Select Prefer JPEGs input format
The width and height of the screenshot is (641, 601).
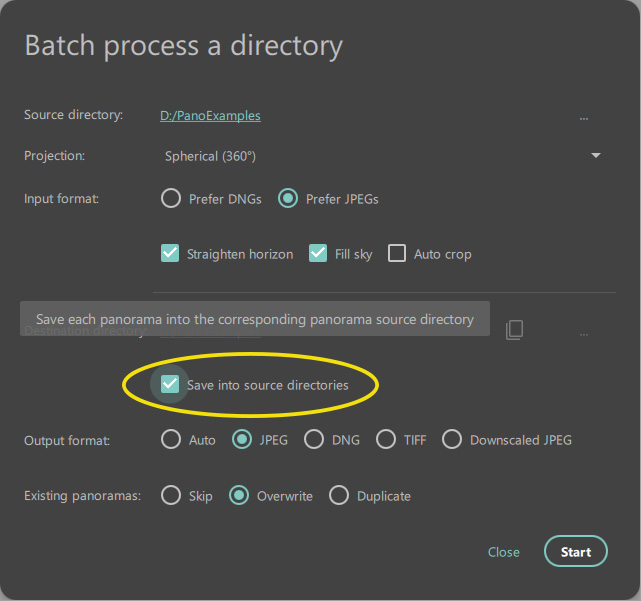[x=288, y=199]
